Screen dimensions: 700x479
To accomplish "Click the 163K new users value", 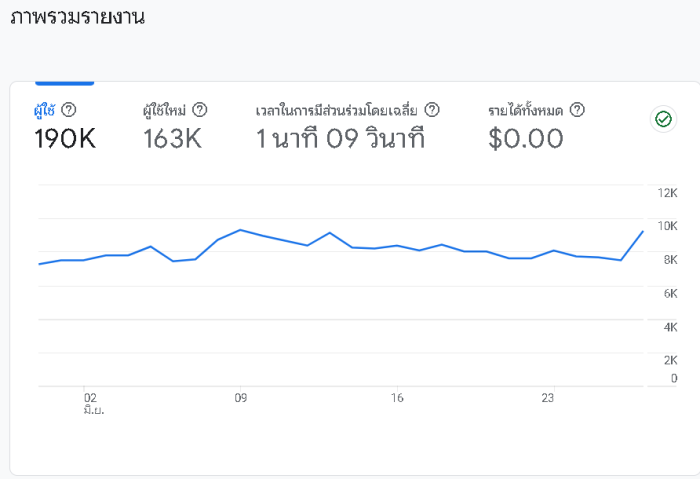I will pyautogui.click(x=172, y=139).
